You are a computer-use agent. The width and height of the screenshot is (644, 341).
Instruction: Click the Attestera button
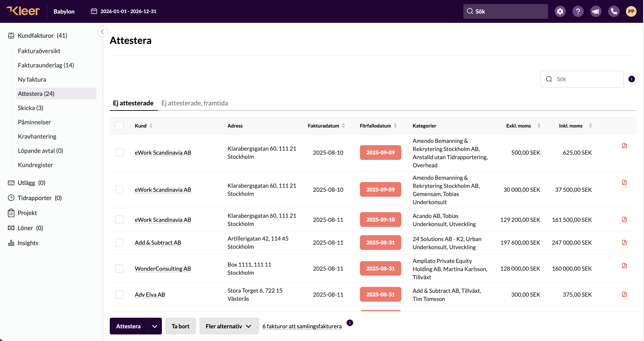click(x=128, y=326)
